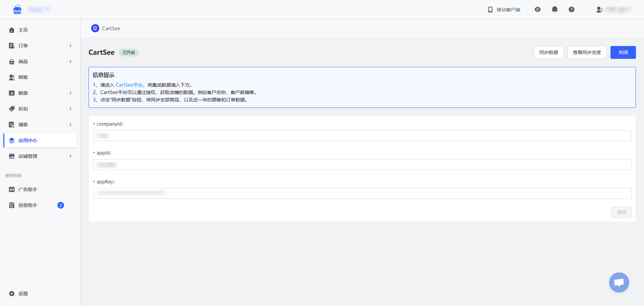Viewport: 644px width, 306px height.
Task: Click the chart icon beside 数据
Action: point(12,93)
